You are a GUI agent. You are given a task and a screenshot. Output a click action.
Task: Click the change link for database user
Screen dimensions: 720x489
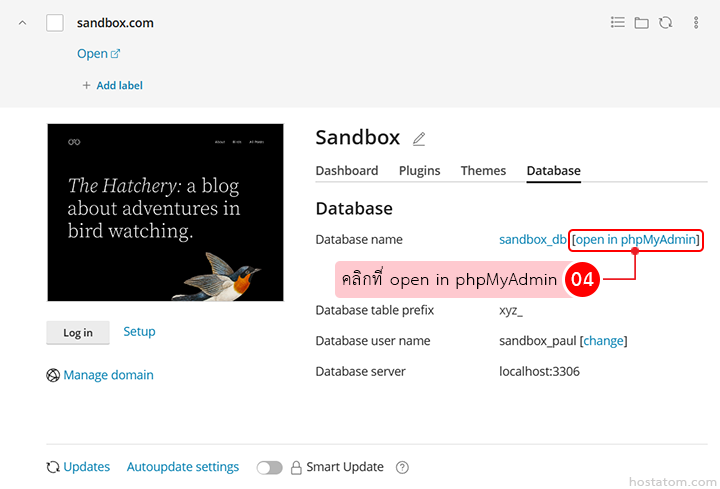(x=603, y=341)
